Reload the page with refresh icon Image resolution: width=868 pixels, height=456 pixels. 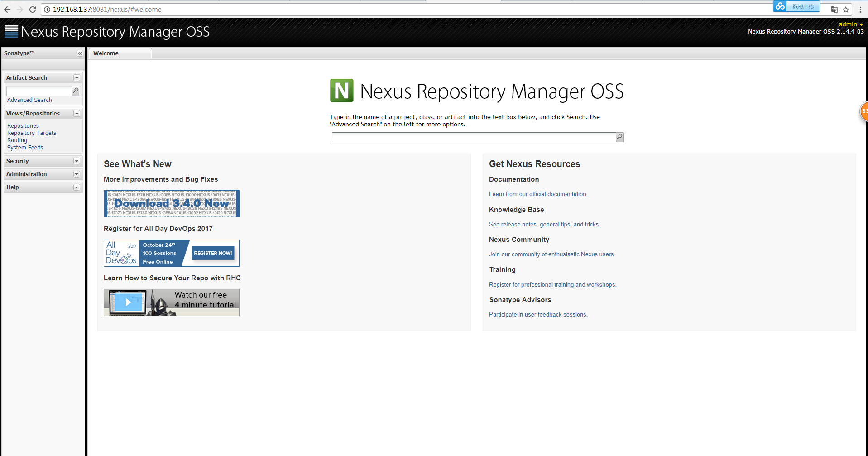[x=33, y=10]
